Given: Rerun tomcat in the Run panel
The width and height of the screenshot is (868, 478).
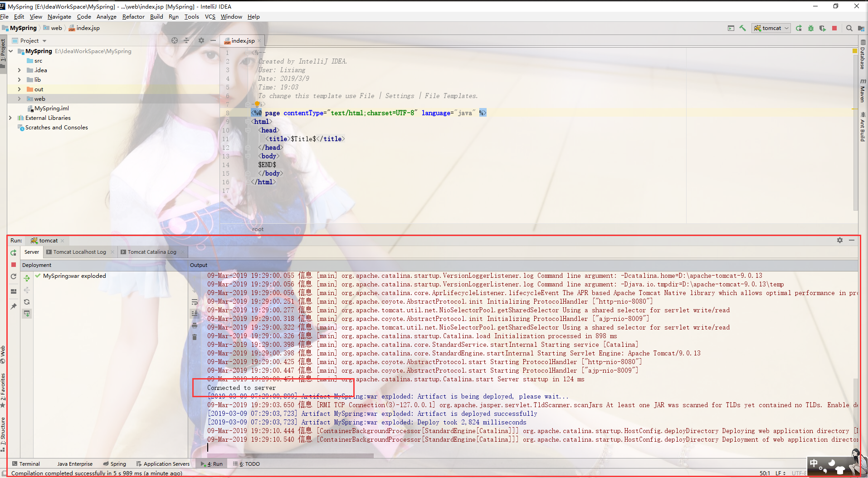Looking at the screenshot, I should pyautogui.click(x=14, y=252).
